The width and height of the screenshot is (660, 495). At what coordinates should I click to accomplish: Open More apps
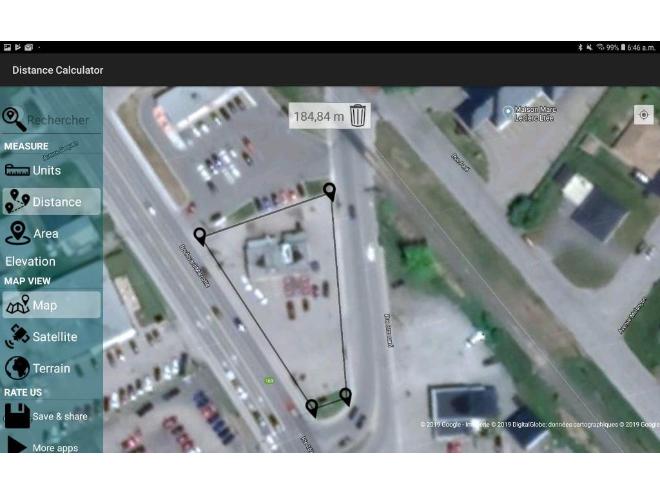point(51,446)
